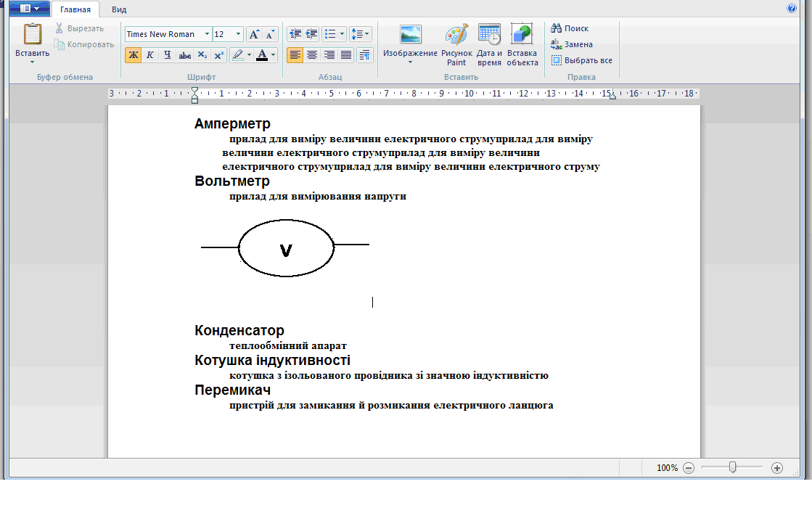Screen dimensions: 812x529
Task: Insert object with Вставка объекта
Action: [x=522, y=45]
